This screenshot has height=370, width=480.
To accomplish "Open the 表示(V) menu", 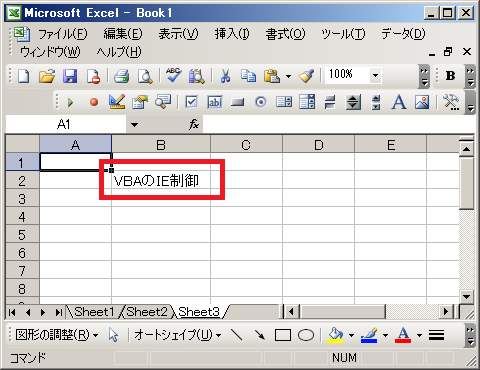I will 178,34.
